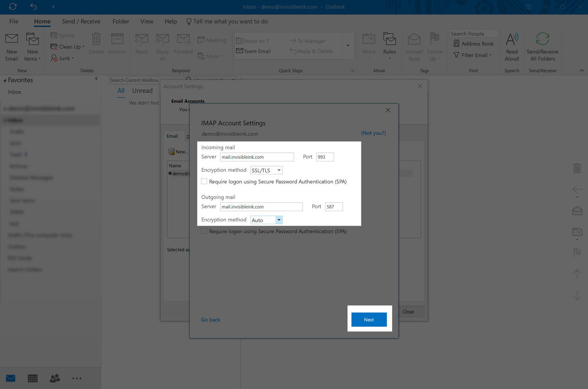Open the More respond options
This screenshot has width=588, height=389.
pos(210,56)
